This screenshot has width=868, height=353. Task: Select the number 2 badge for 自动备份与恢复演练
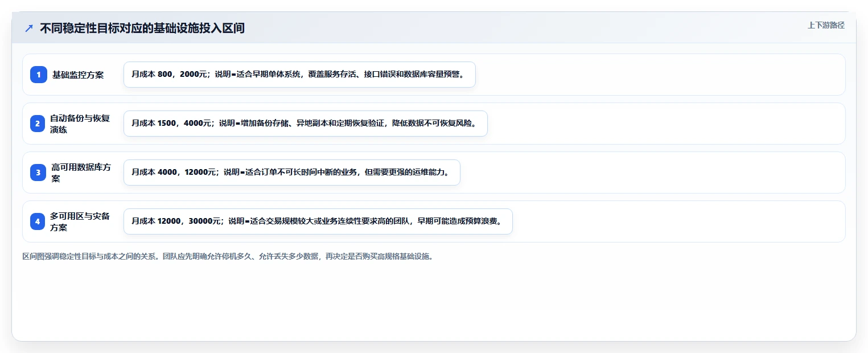38,124
